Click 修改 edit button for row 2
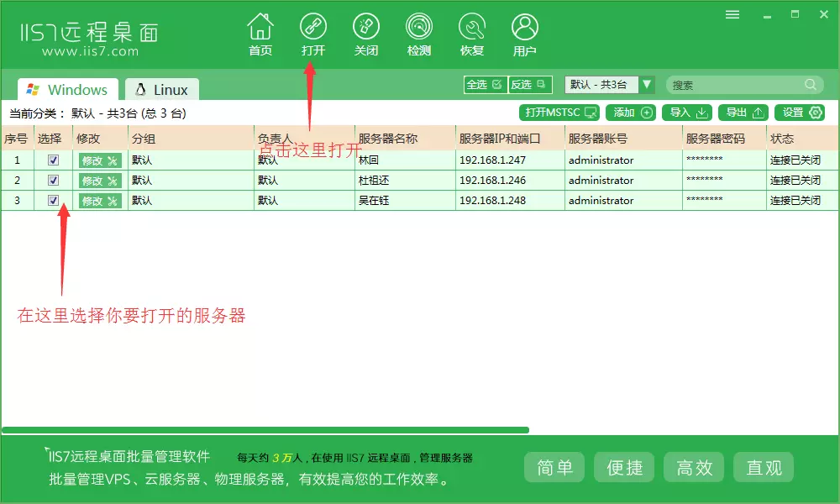The width and height of the screenshot is (840, 504). (x=100, y=181)
